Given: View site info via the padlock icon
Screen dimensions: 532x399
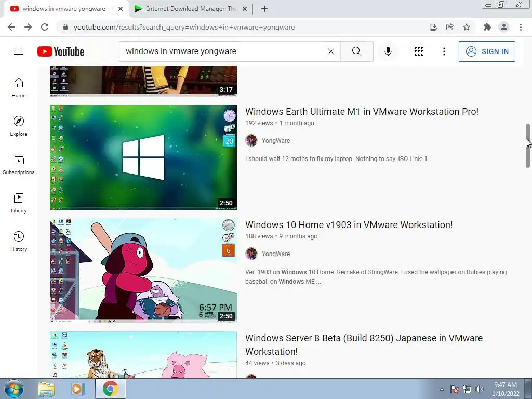Looking at the screenshot, I should point(65,27).
